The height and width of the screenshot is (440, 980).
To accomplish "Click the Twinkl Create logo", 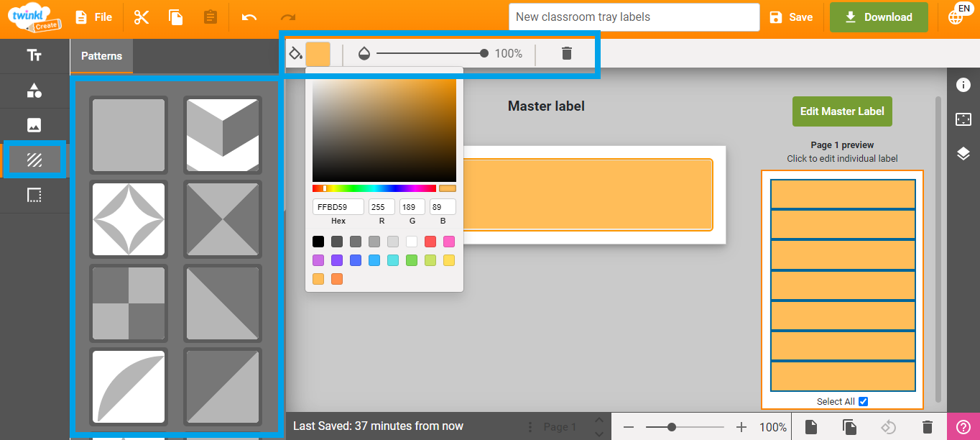I will (x=34, y=17).
